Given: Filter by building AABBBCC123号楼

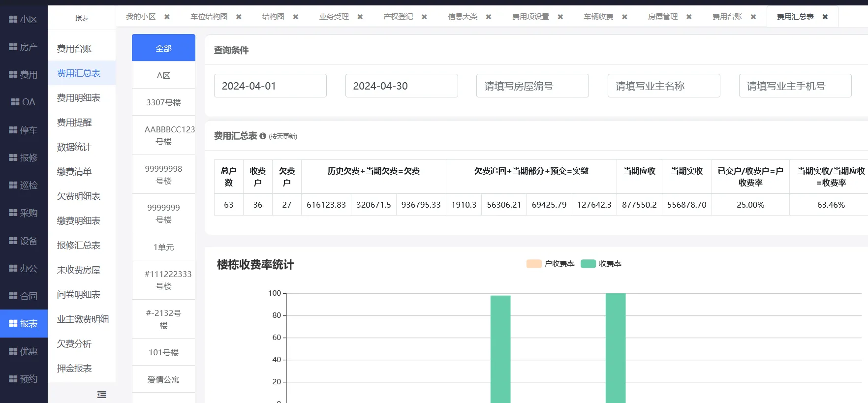Looking at the screenshot, I should 163,135.
